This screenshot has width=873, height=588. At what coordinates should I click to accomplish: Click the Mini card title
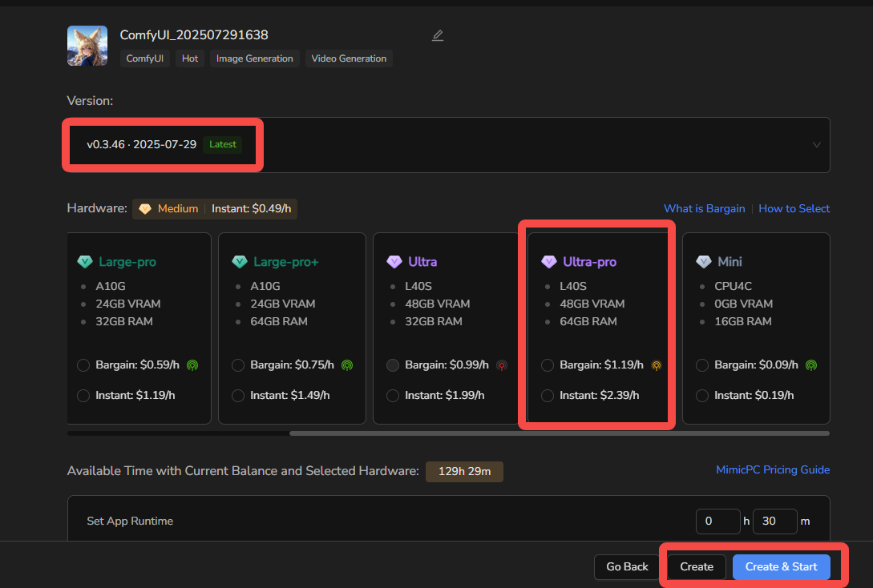click(x=730, y=262)
